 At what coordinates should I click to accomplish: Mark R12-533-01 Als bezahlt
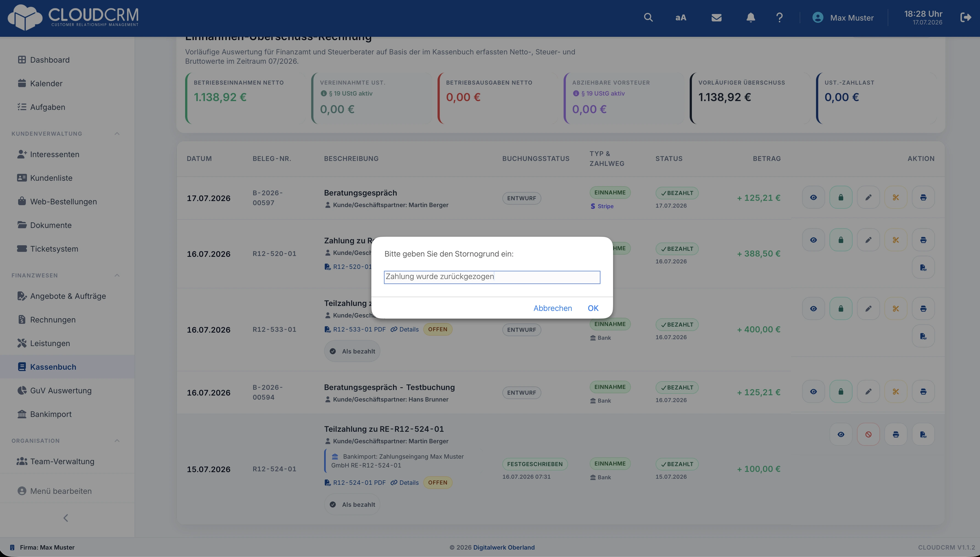352,351
